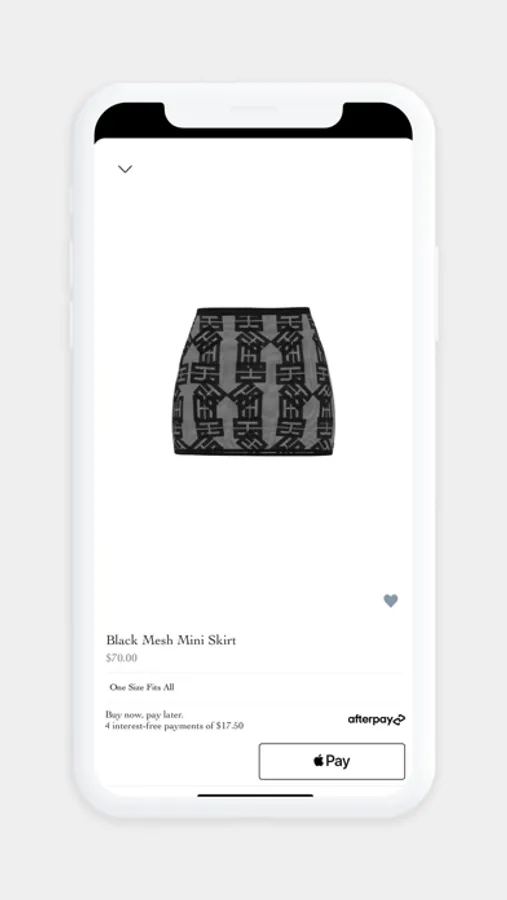Tap the "Buy now, pay later." text
Viewport: 507px width, 900px height.
tap(144, 715)
